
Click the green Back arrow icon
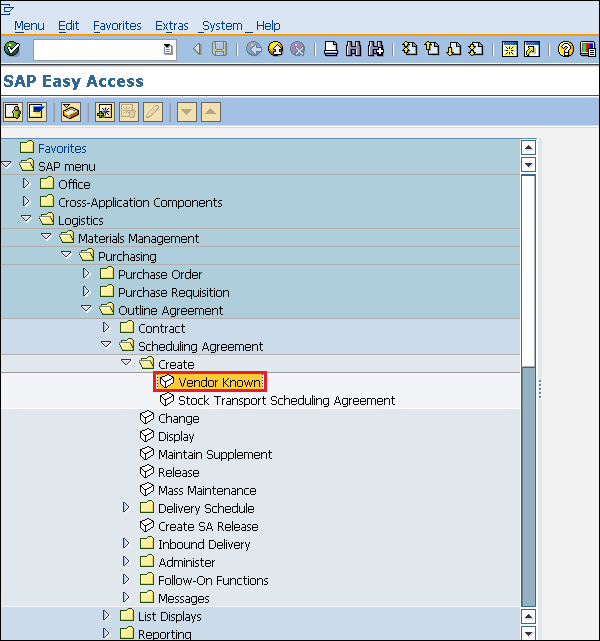[x=254, y=49]
